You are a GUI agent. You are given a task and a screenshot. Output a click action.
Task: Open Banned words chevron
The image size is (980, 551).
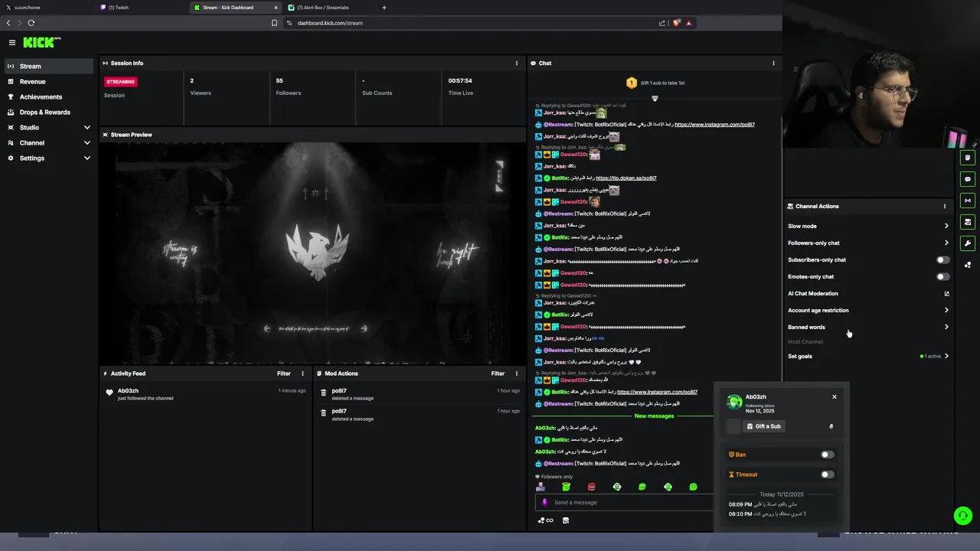[946, 328]
